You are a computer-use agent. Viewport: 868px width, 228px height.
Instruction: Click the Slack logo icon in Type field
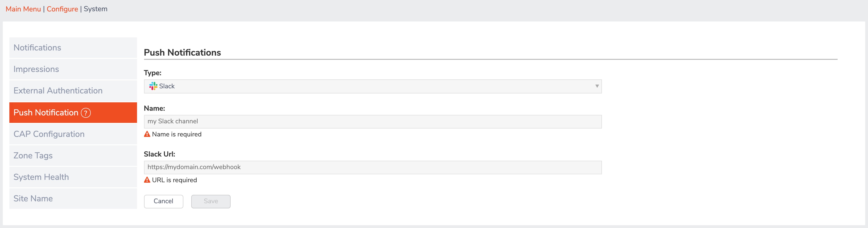click(x=153, y=86)
